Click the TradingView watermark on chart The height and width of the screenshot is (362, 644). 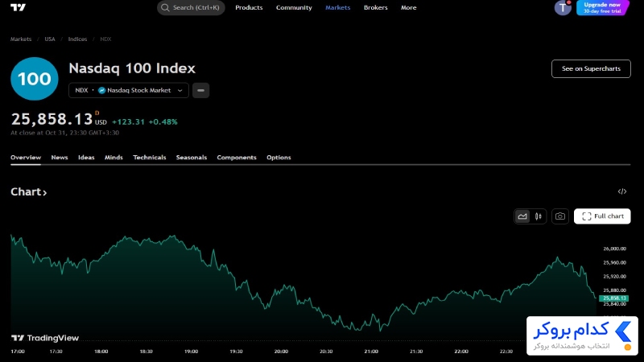coord(45,338)
